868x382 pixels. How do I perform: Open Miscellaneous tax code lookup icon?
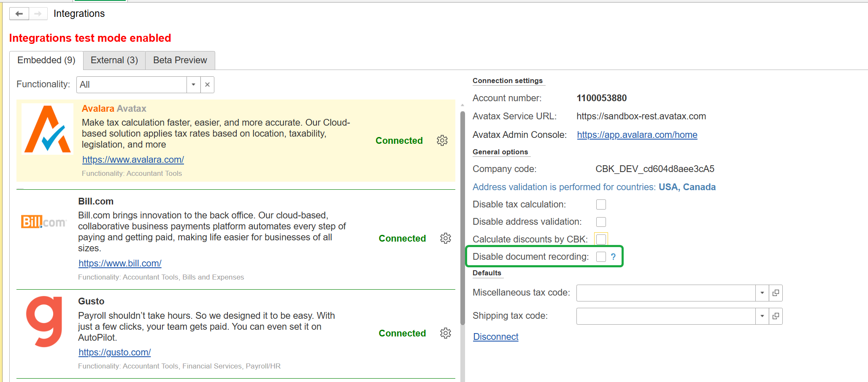pos(776,293)
